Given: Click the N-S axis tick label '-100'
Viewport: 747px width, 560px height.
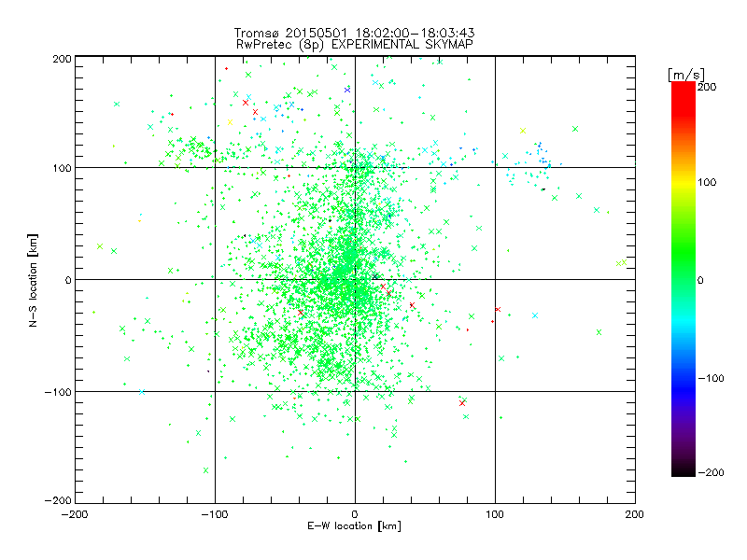Looking at the screenshot, I should click(x=58, y=392).
